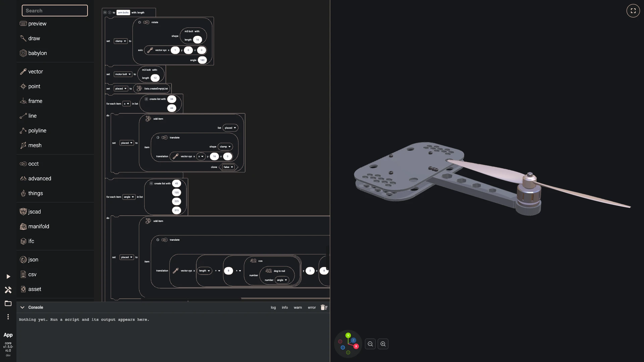Click the gear on create list with 34
Viewport: 644px width, 362px height.
(x=146, y=99)
